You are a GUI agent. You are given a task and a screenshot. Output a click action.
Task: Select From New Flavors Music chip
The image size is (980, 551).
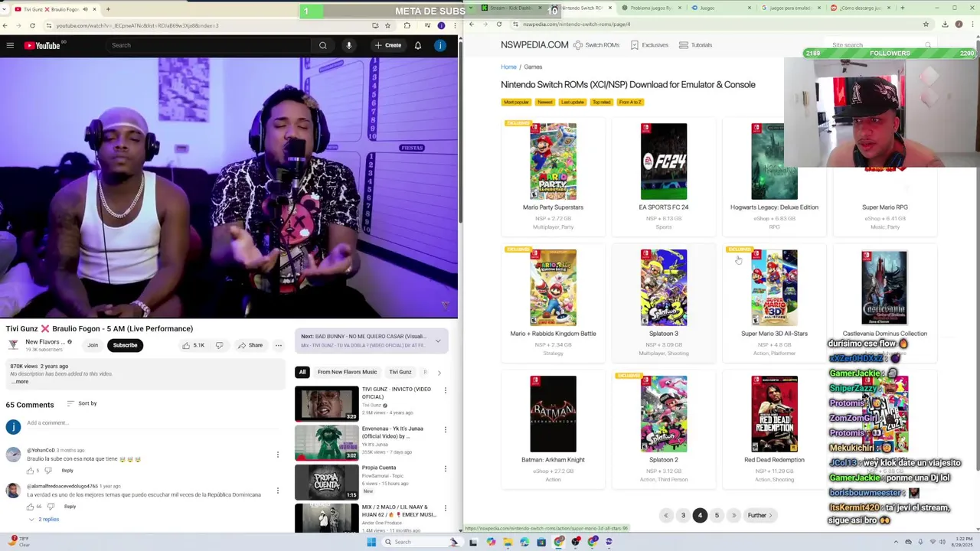(347, 372)
